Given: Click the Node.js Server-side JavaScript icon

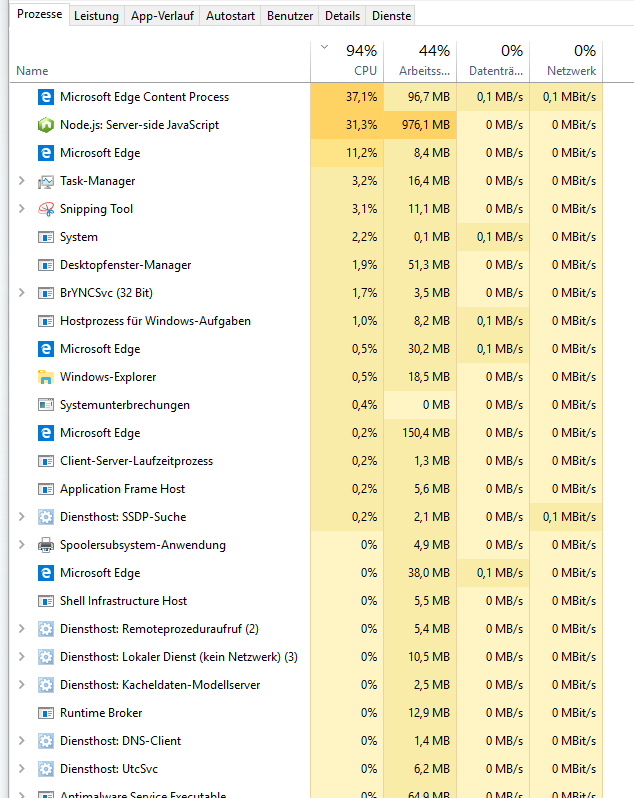Looking at the screenshot, I should pos(46,125).
